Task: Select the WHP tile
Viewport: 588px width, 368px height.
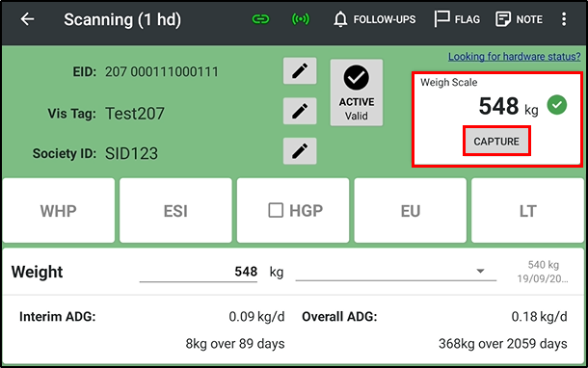Action: click(x=59, y=211)
